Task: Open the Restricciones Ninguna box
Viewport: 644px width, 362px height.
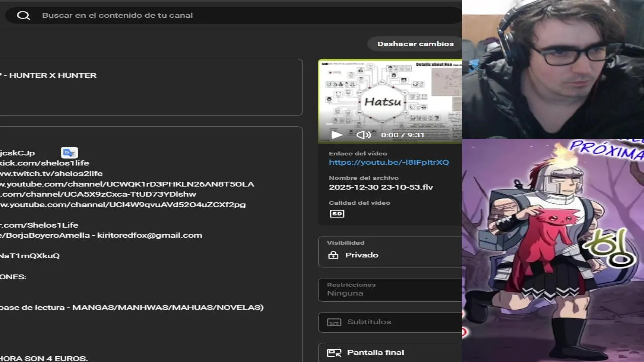Action: point(390,290)
